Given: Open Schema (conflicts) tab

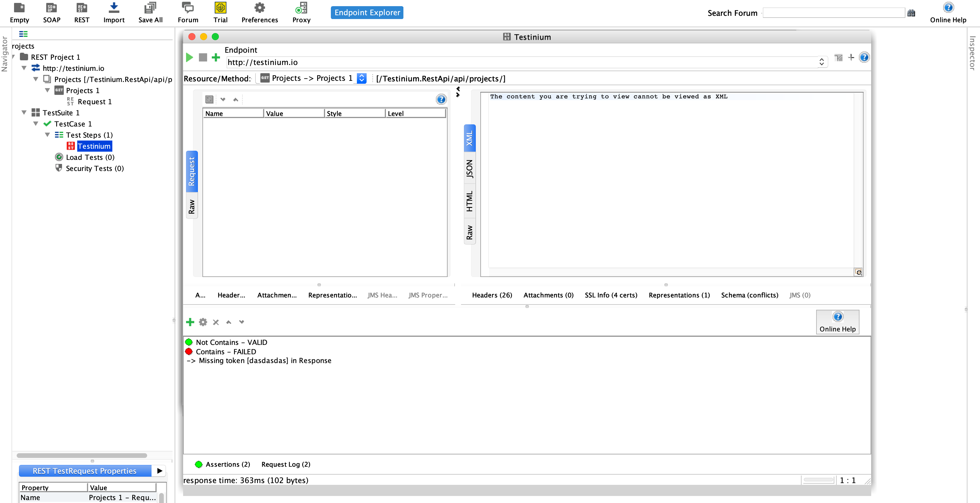Looking at the screenshot, I should coord(749,295).
